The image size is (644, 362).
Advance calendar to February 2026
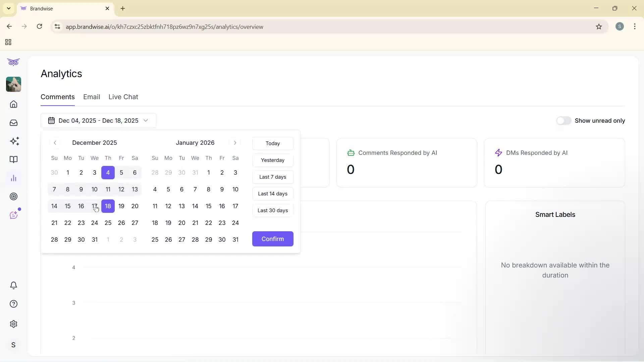click(235, 143)
